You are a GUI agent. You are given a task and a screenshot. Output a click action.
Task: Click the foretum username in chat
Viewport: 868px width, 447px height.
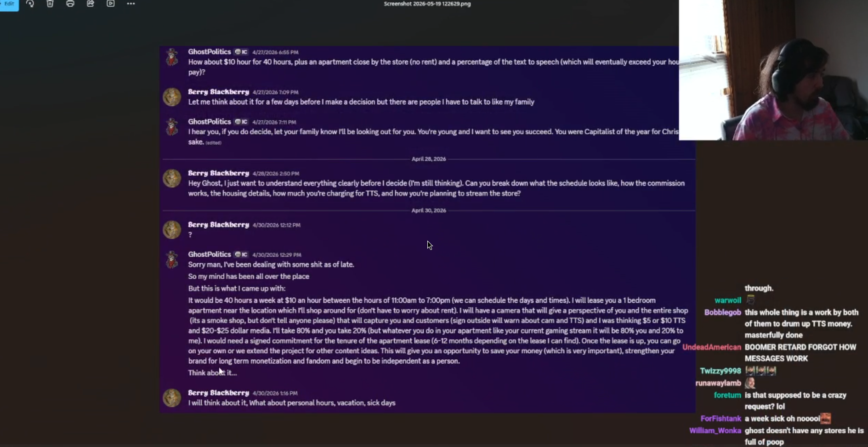(727, 395)
